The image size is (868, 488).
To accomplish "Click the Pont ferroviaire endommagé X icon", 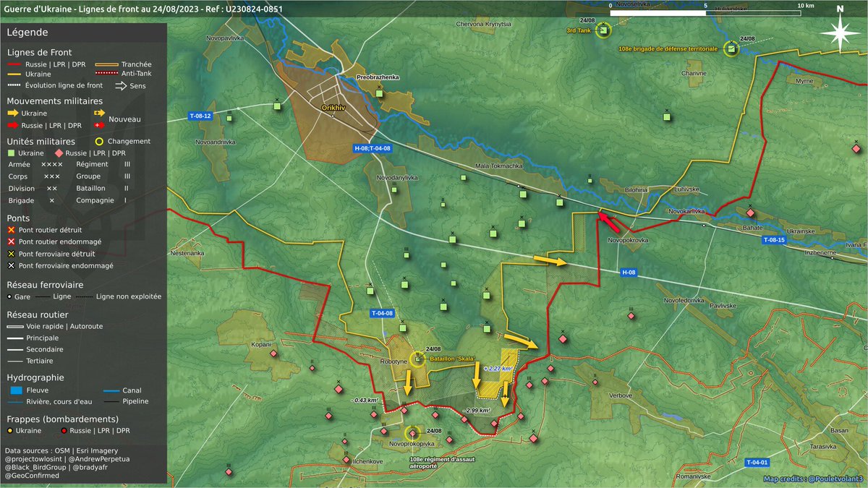I will point(12,265).
